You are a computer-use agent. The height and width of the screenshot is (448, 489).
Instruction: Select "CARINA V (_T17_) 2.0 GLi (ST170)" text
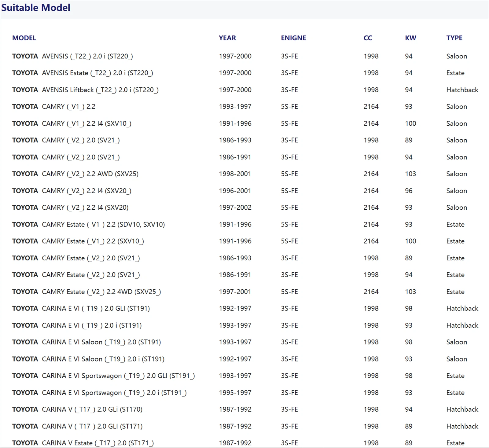click(92, 409)
